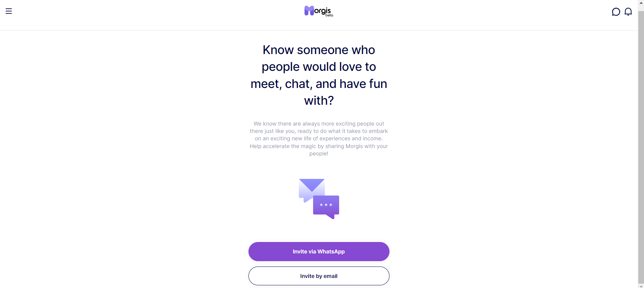Click the purple M in the logo

309,11
